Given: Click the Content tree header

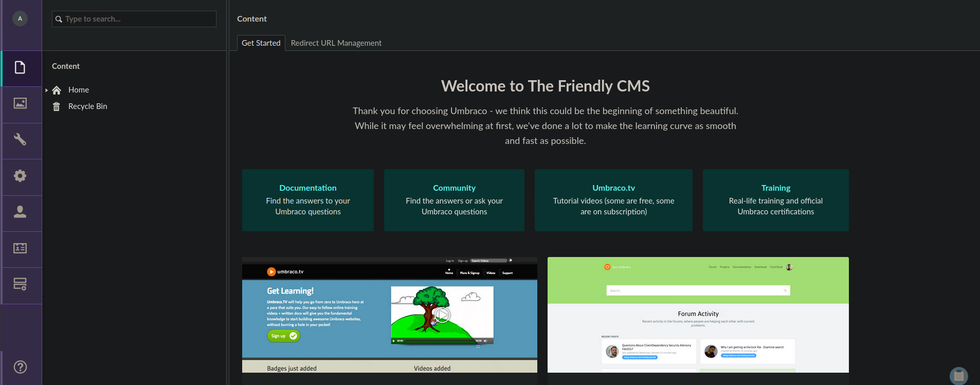Looking at the screenshot, I should (x=66, y=66).
